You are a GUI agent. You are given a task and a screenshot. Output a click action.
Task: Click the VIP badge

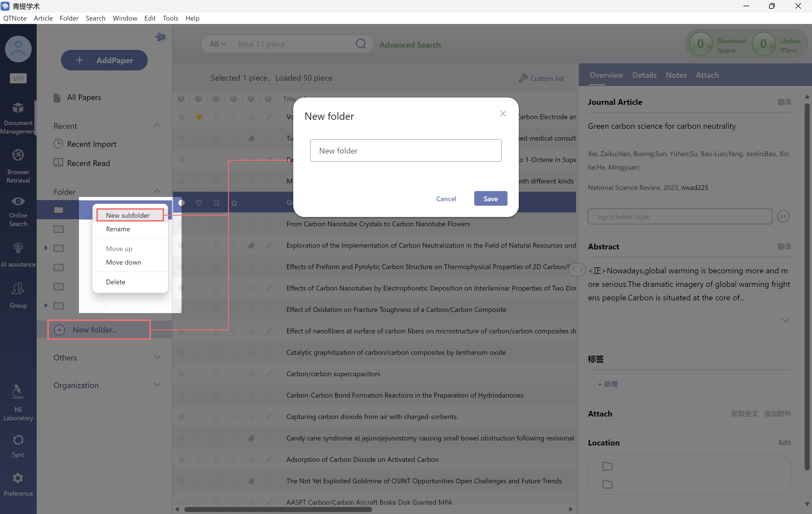[18, 79]
